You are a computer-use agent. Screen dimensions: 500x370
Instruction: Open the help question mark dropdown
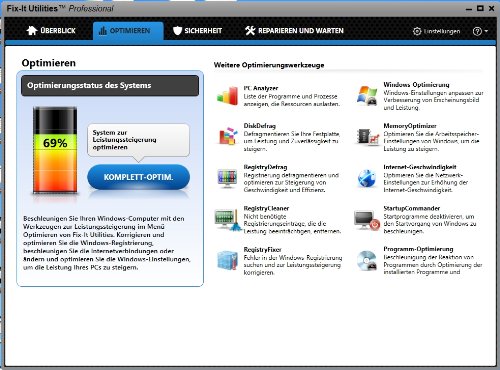[480, 31]
